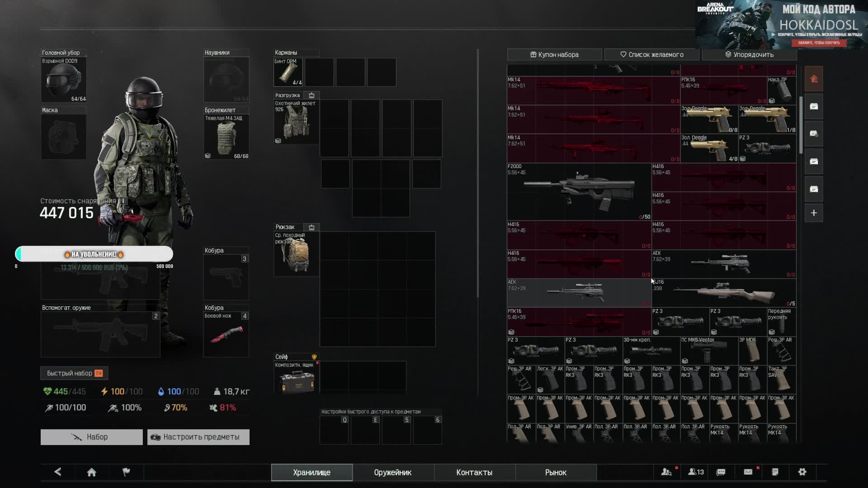Screen dimensions: 868x488
Task: Open the Список желаемого wishlist
Action: tap(651, 55)
